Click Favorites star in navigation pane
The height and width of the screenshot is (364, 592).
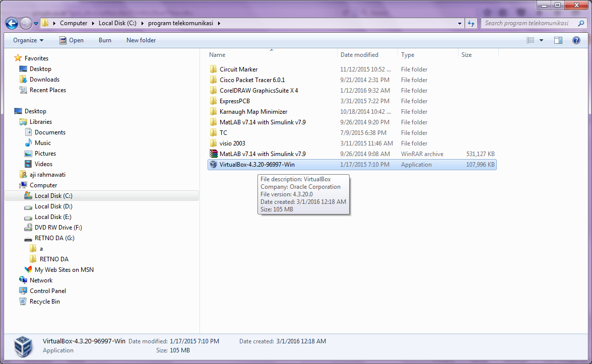18,58
